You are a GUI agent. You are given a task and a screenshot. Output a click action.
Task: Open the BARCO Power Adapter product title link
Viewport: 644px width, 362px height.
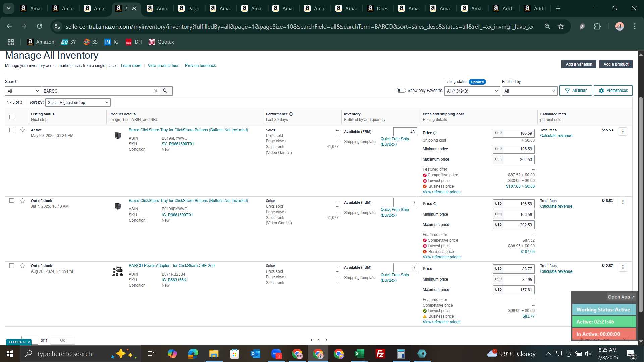coord(172,266)
